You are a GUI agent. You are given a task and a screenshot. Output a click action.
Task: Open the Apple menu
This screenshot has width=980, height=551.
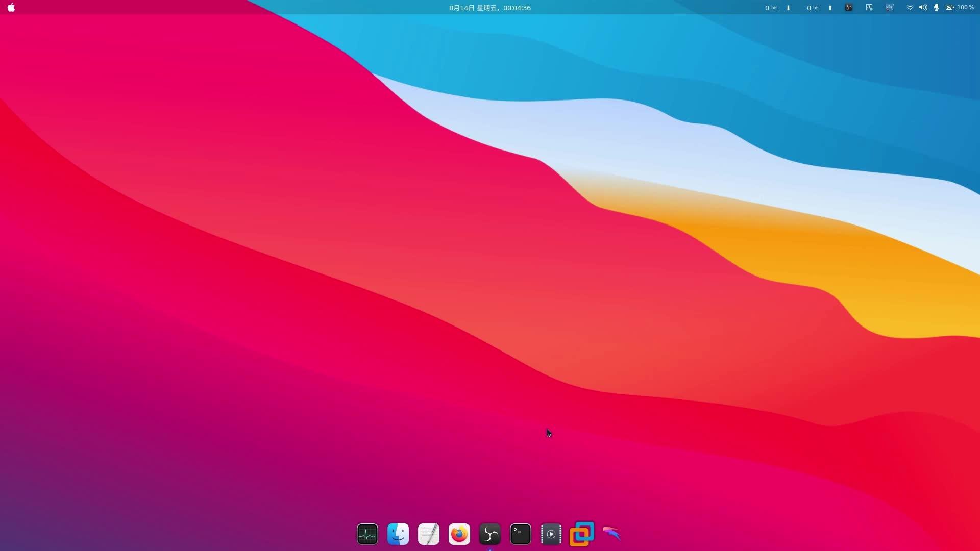[11, 8]
